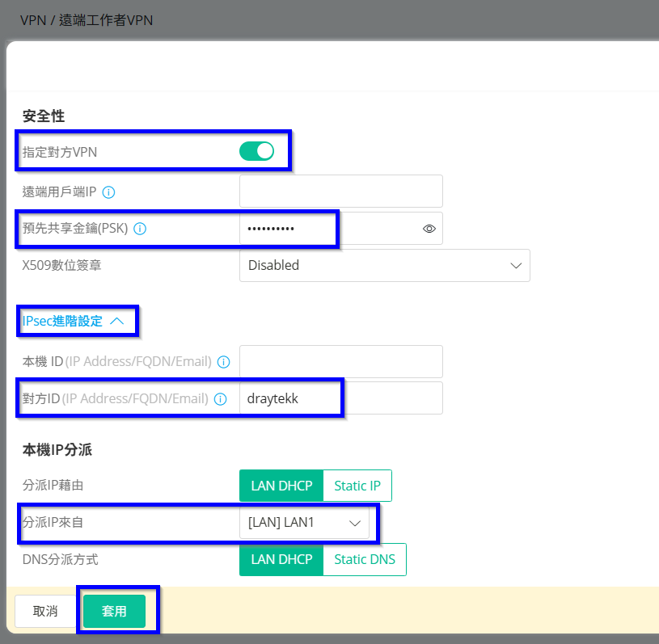Choose Static DNS for DNS分派方式
Viewport: 659px width, 644px height.
pyautogui.click(x=365, y=559)
